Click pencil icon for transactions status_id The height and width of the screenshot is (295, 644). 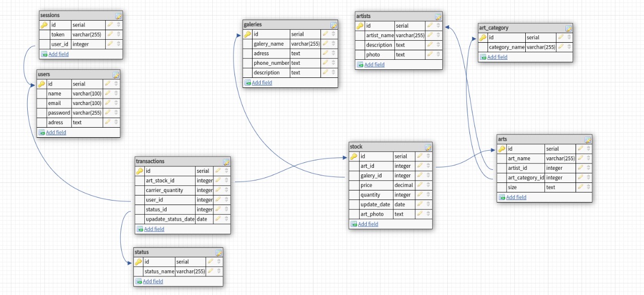pyautogui.click(x=218, y=209)
